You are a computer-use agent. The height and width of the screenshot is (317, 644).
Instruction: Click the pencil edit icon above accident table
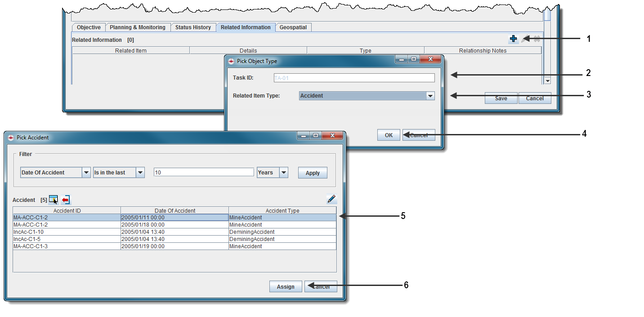click(x=331, y=199)
